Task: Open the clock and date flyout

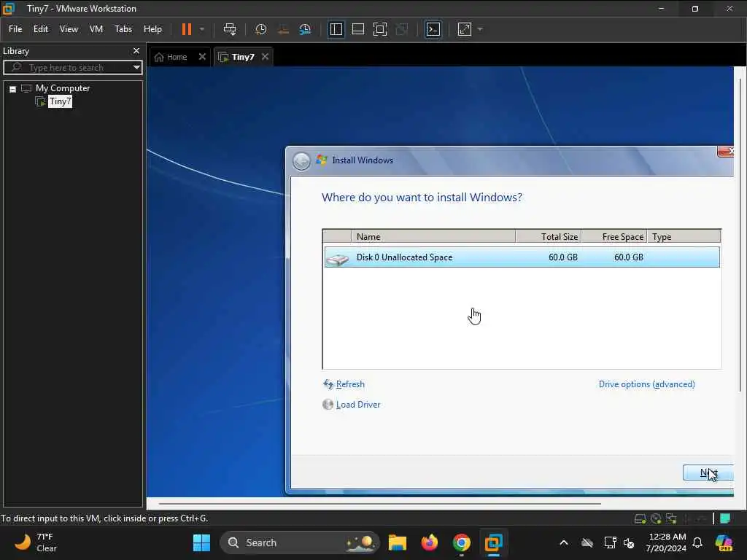Action: (666, 542)
